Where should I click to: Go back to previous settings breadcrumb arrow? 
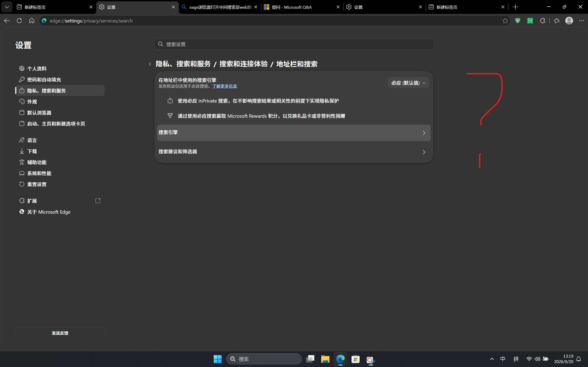(x=150, y=64)
